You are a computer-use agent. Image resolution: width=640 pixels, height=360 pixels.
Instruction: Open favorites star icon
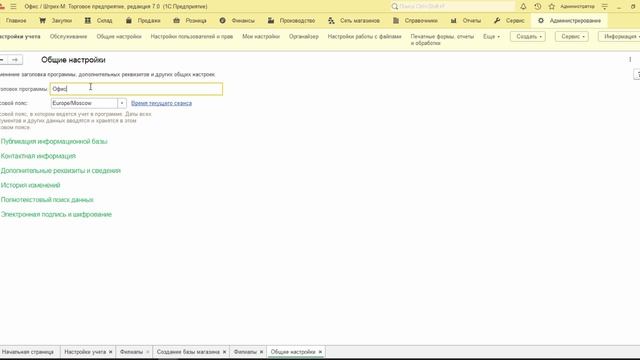click(x=552, y=7)
